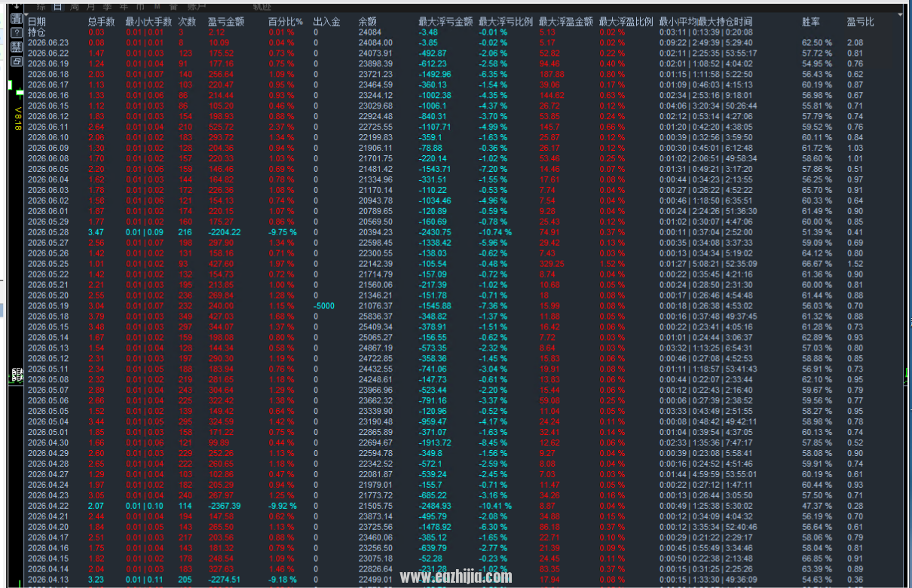Click the 总手数 column header
Viewport: 912px width, 588px height.
101,22
